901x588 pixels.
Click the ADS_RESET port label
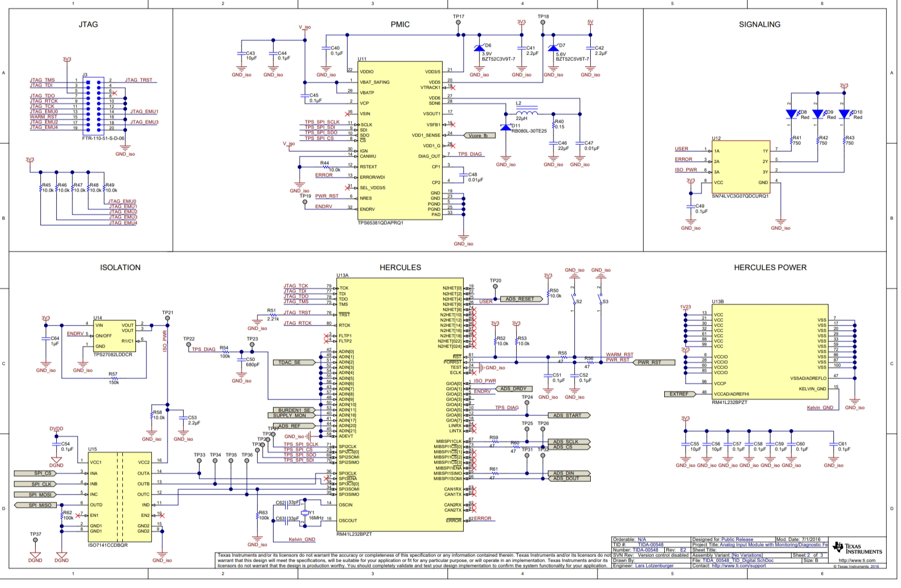[519, 299]
